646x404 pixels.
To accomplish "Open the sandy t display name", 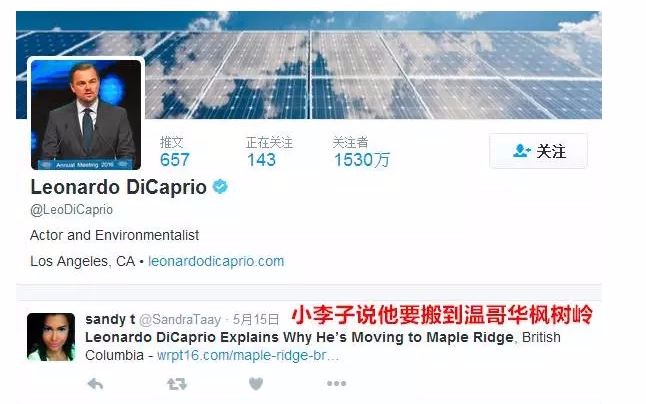I will pos(110,319).
